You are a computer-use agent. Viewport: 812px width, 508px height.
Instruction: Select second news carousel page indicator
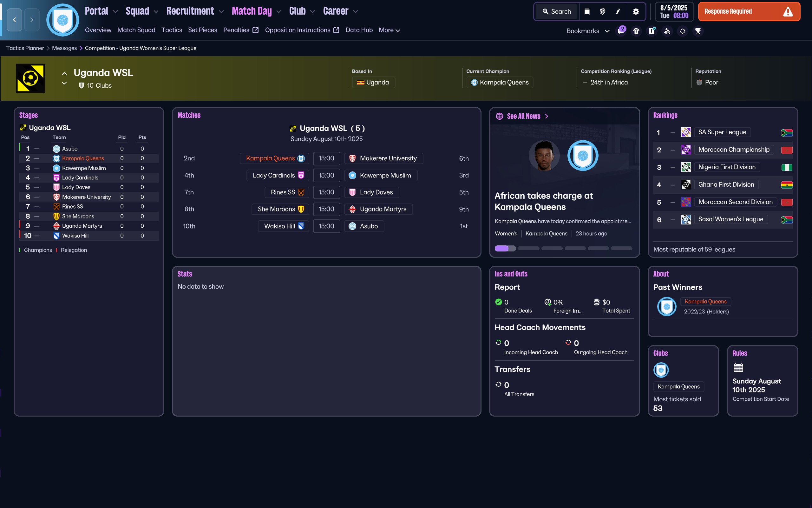[x=528, y=249]
